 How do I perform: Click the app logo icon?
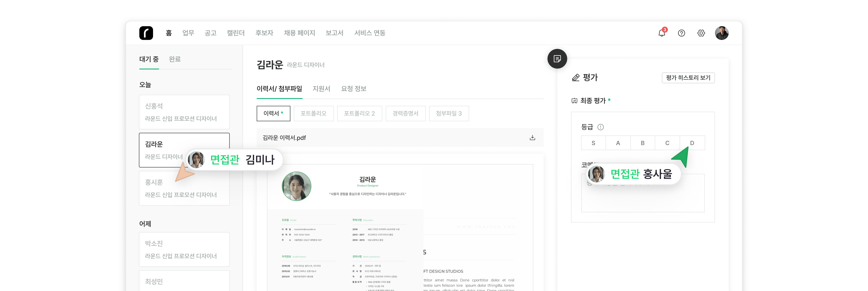pyautogui.click(x=146, y=33)
